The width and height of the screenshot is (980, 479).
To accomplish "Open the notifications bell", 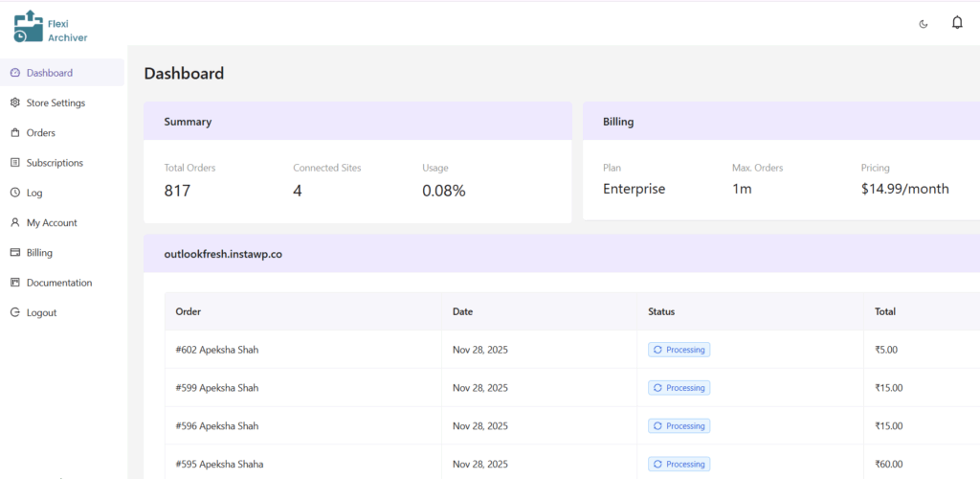I will click(956, 23).
